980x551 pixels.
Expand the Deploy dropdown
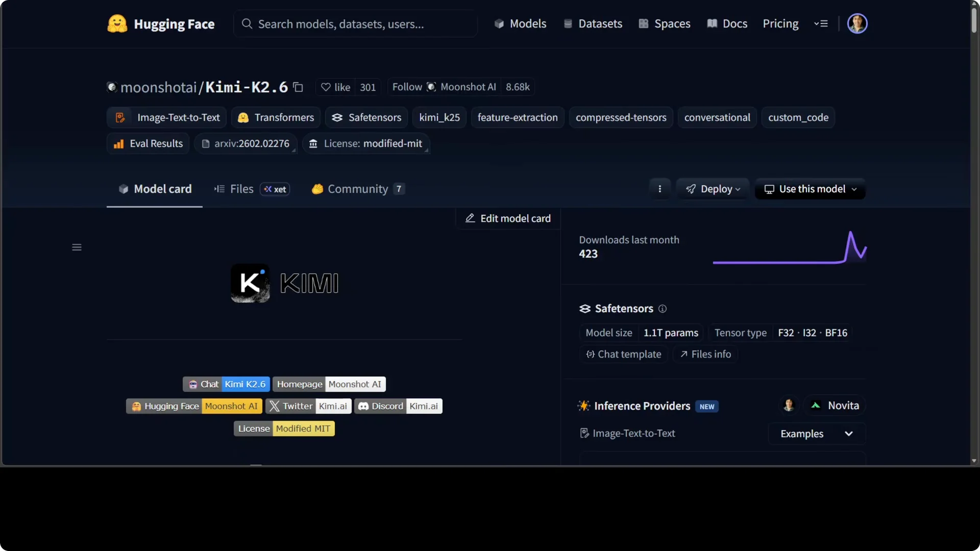(x=713, y=189)
